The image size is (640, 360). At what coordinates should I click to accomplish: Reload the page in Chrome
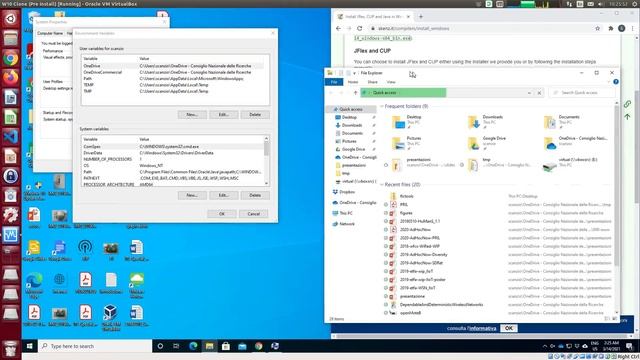[x=359, y=29]
